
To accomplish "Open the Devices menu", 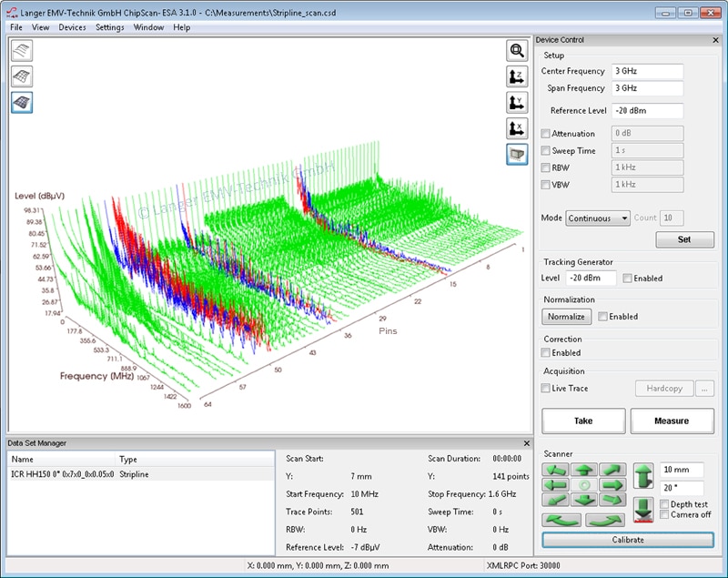I will coord(72,27).
